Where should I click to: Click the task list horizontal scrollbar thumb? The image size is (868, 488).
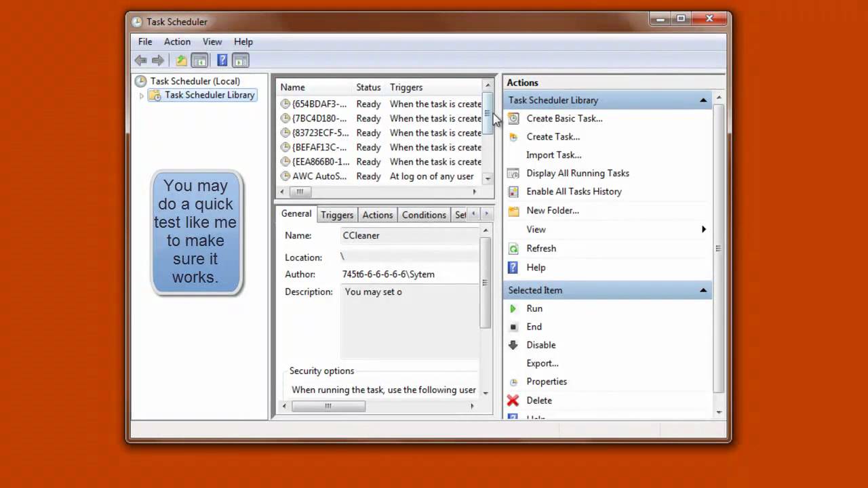point(300,192)
